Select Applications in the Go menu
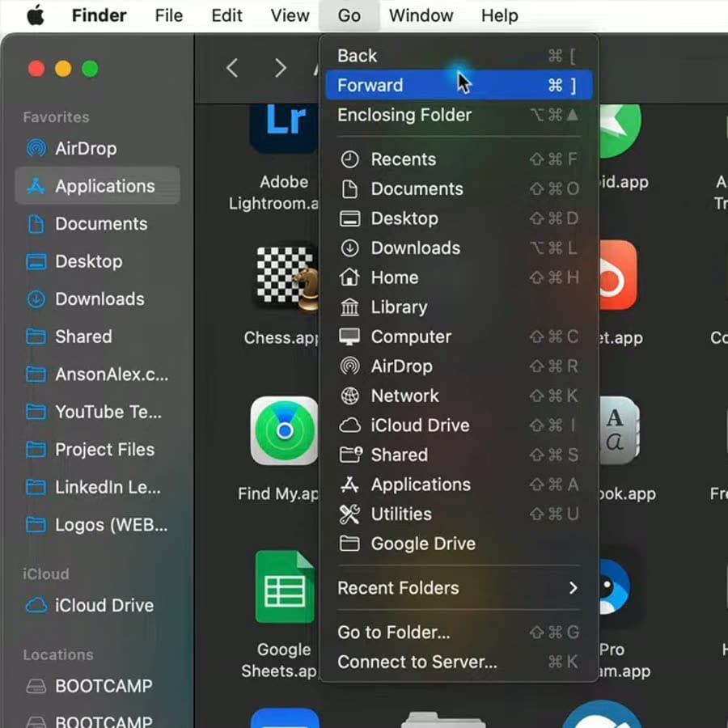The height and width of the screenshot is (728, 728). [x=459, y=485]
